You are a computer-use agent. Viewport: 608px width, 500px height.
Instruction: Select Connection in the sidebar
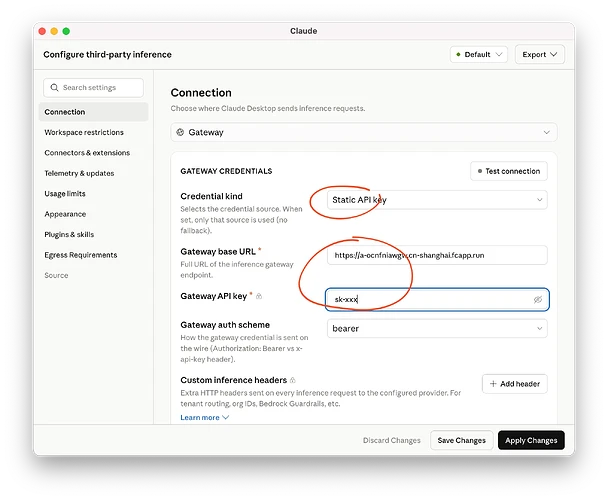[93, 112]
